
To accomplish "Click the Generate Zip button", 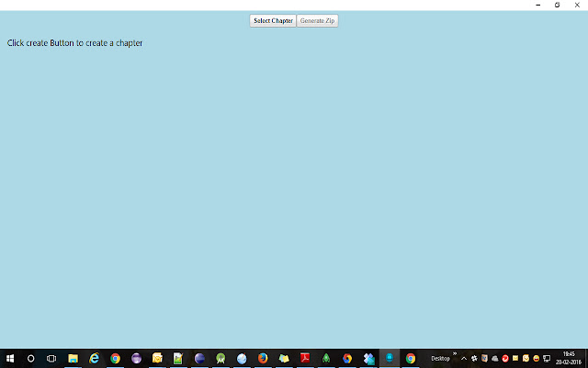I will tap(317, 20).
